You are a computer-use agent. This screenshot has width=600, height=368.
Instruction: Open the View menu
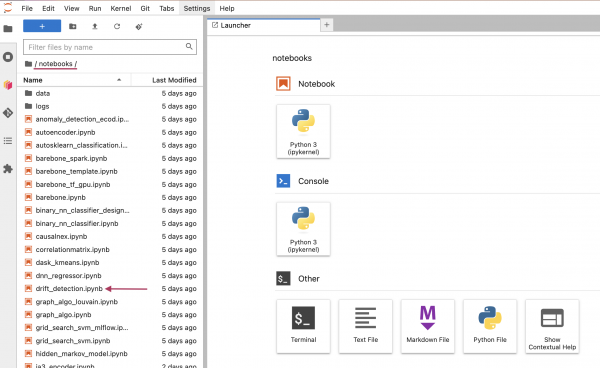tap(72, 8)
